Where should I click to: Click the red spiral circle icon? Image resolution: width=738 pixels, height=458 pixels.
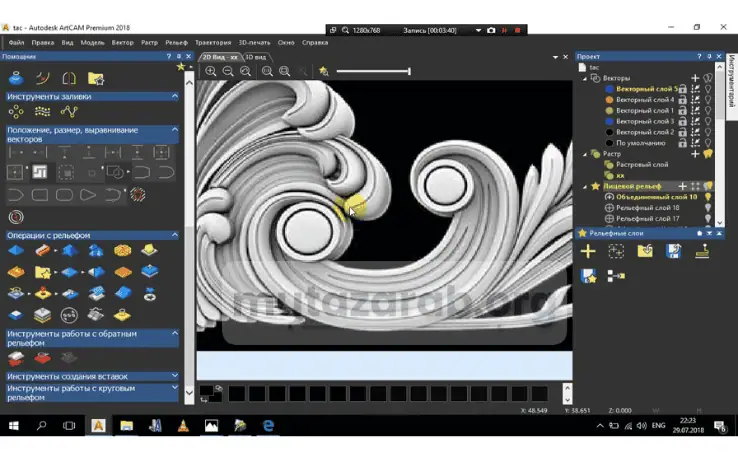(x=16, y=217)
